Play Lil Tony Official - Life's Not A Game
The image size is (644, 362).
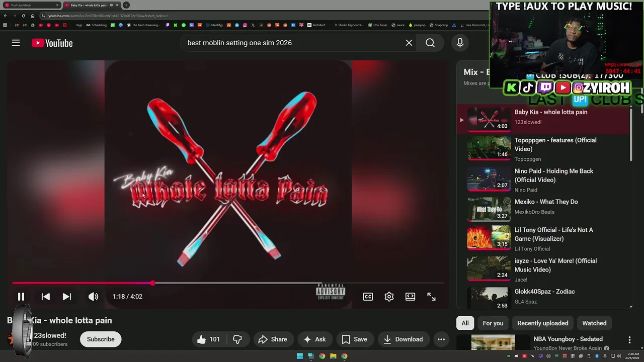click(542, 239)
